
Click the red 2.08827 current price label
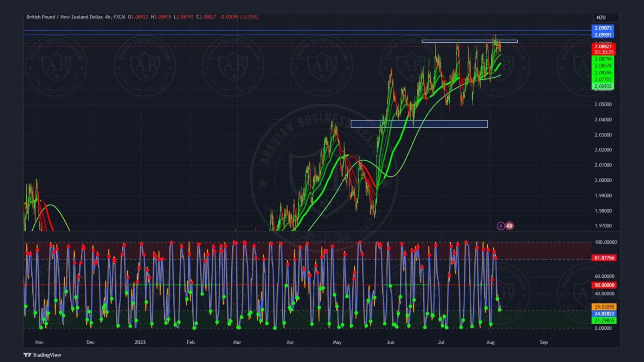pyautogui.click(x=603, y=46)
